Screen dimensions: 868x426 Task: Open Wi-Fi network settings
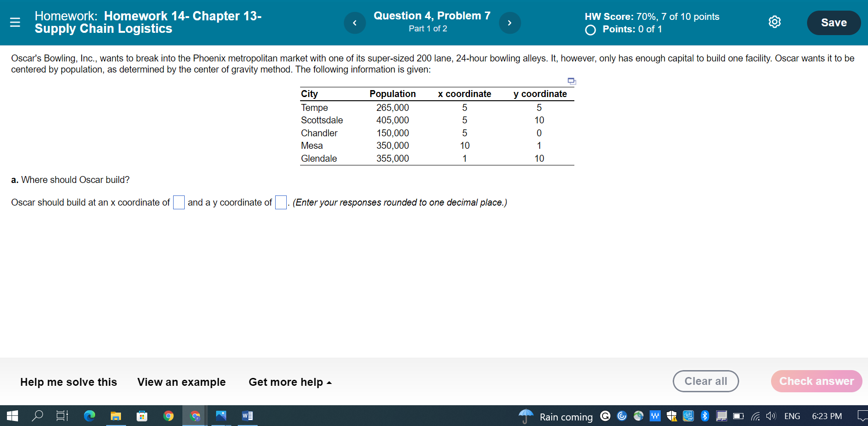click(755, 416)
